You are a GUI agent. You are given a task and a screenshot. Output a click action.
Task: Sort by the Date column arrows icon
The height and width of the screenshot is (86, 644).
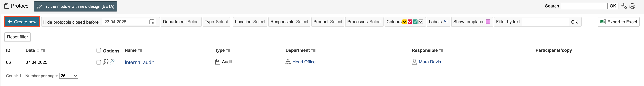coord(38,50)
